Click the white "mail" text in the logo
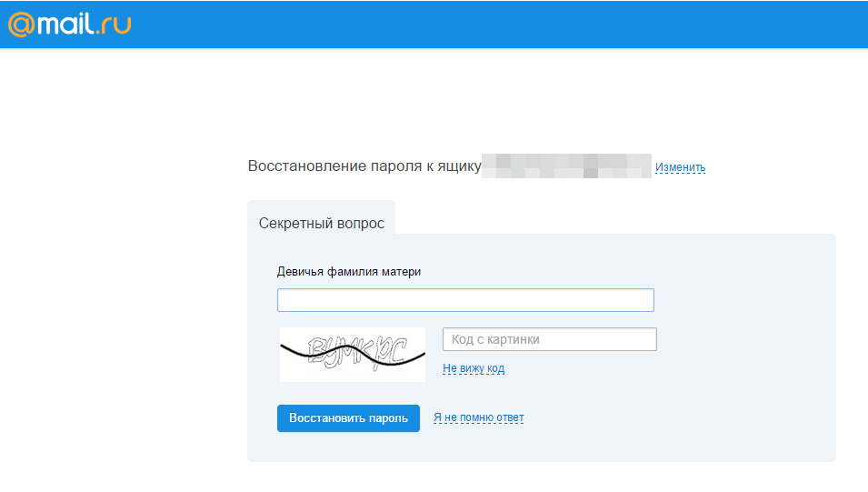The width and height of the screenshot is (868, 492). [x=65, y=23]
